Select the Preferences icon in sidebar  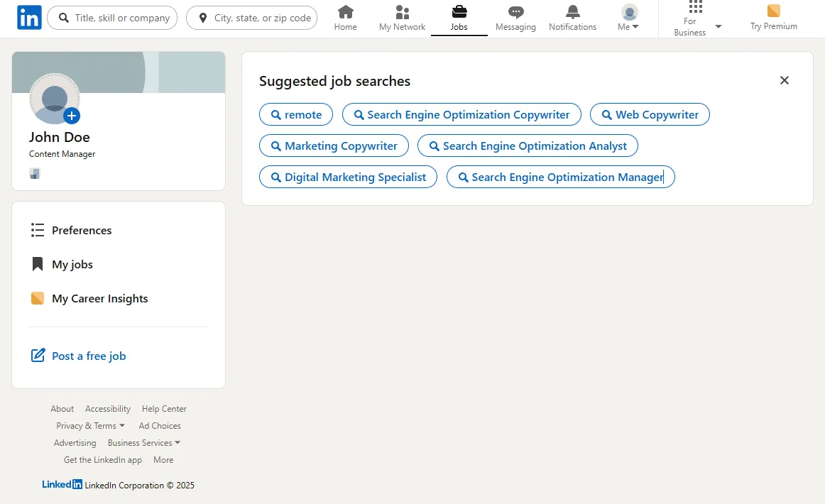pos(37,230)
